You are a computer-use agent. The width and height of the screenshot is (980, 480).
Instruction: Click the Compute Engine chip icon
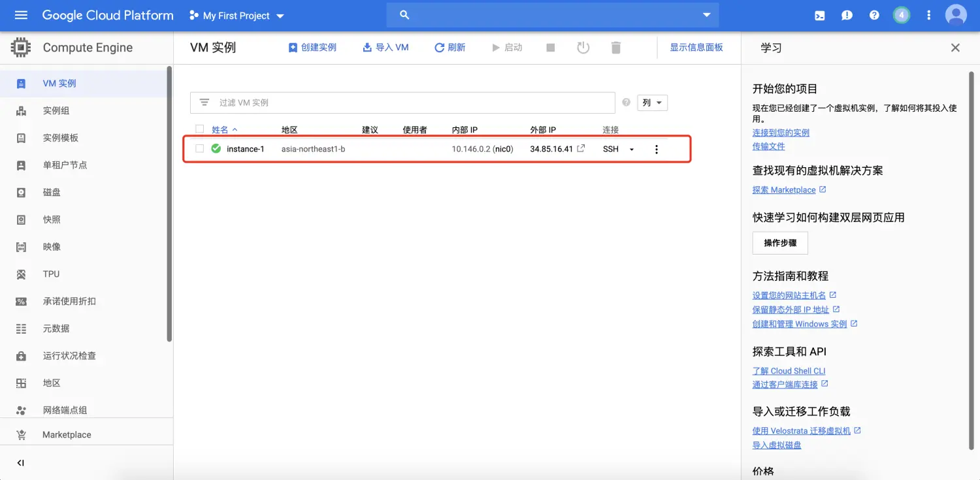point(21,47)
